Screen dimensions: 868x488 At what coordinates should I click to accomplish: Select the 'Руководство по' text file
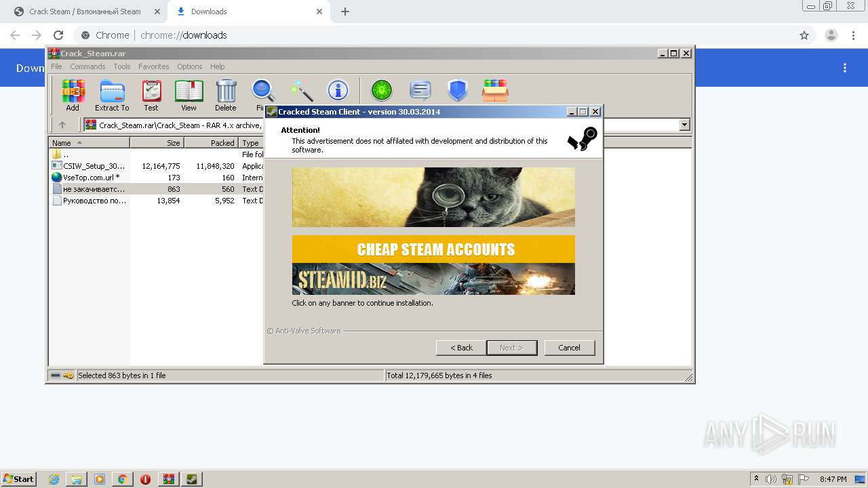89,201
